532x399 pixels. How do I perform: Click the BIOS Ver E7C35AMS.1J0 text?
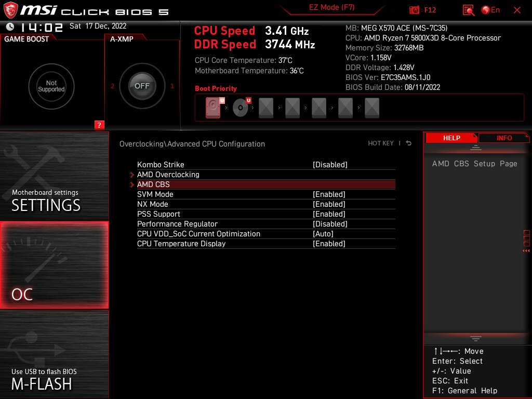[x=388, y=77]
